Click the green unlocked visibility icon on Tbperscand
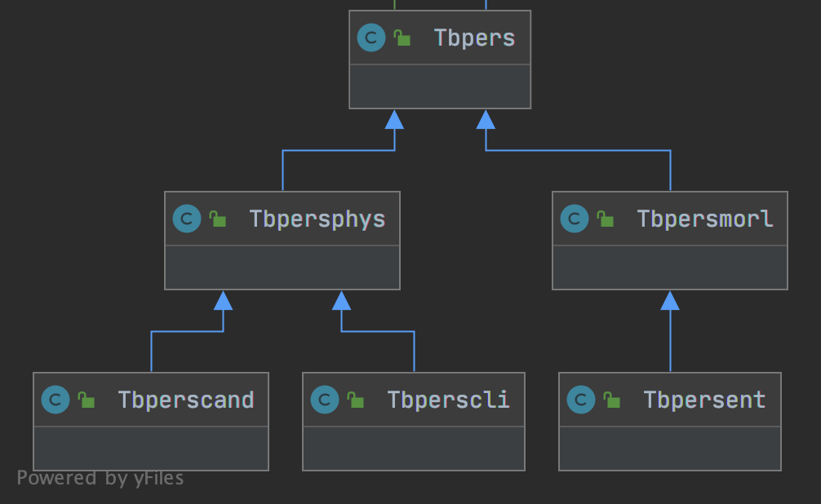The height and width of the screenshot is (504, 821). (87, 400)
